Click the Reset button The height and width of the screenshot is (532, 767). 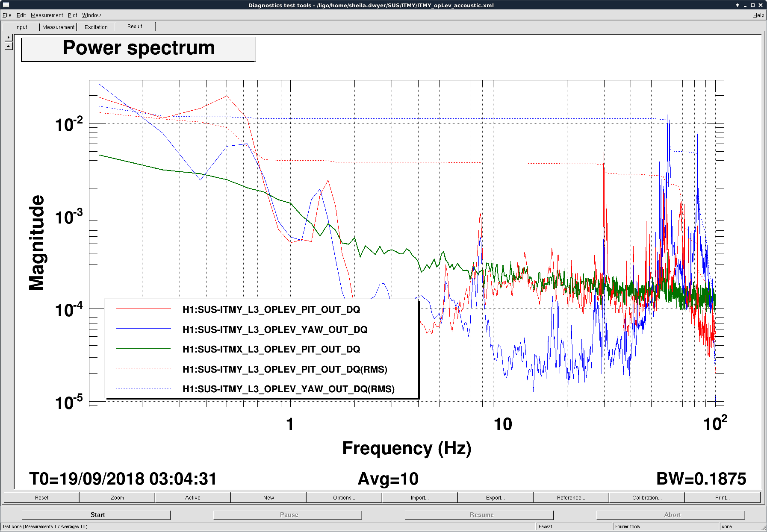41,497
